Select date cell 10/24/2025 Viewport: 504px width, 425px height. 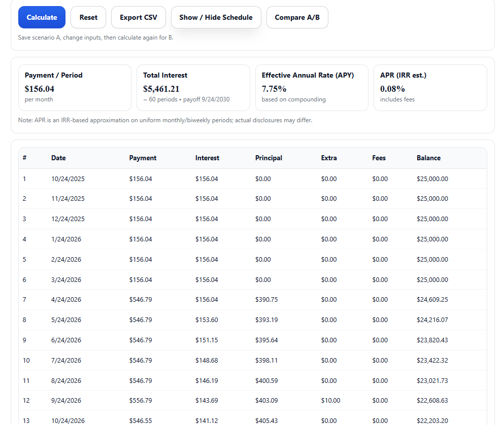point(68,179)
